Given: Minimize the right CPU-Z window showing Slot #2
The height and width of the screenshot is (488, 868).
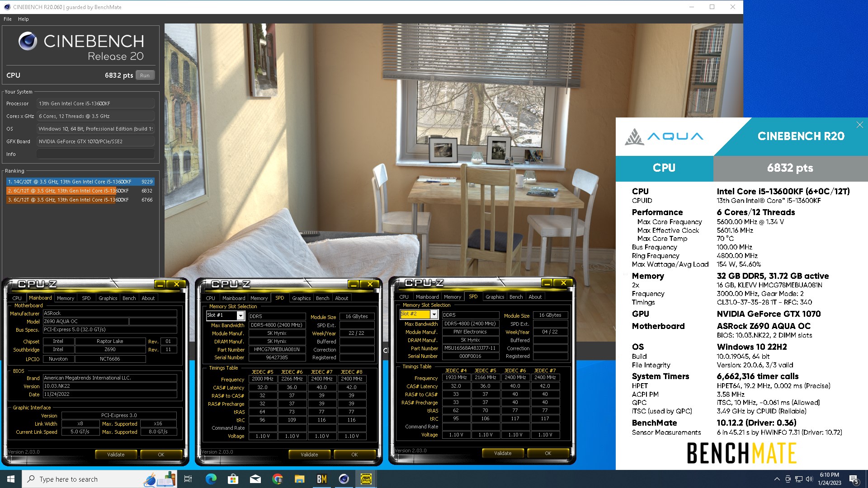Looking at the screenshot, I should (547, 283).
